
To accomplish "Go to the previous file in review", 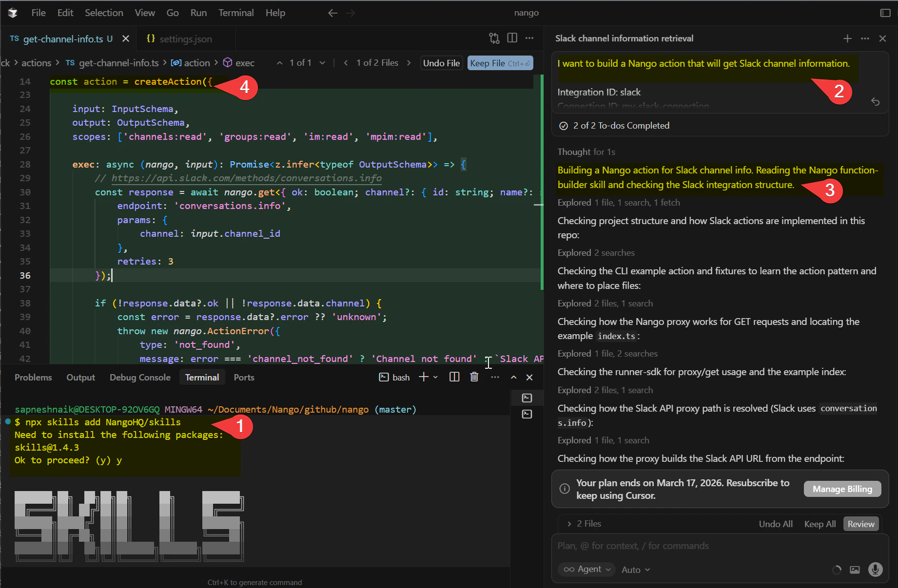I will [x=346, y=63].
